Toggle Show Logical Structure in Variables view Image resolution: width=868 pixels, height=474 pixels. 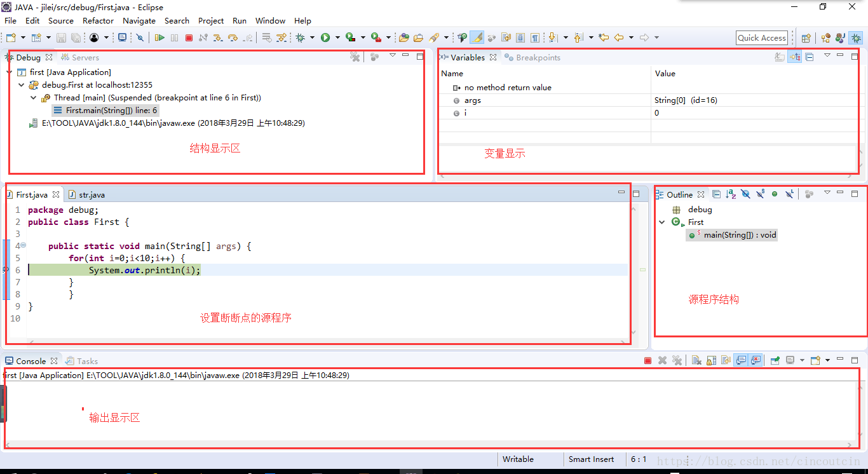point(794,57)
